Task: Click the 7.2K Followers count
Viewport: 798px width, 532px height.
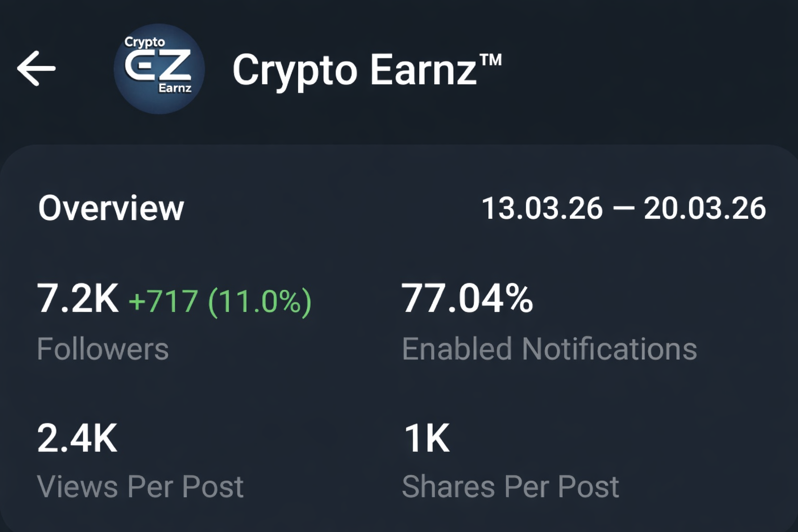Action: (x=77, y=299)
